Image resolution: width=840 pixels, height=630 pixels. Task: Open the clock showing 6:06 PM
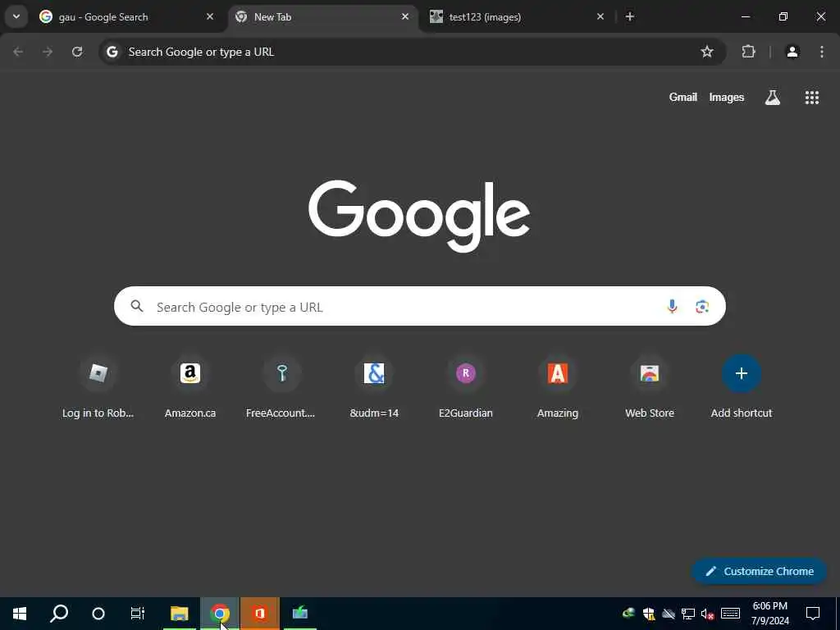(x=770, y=614)
